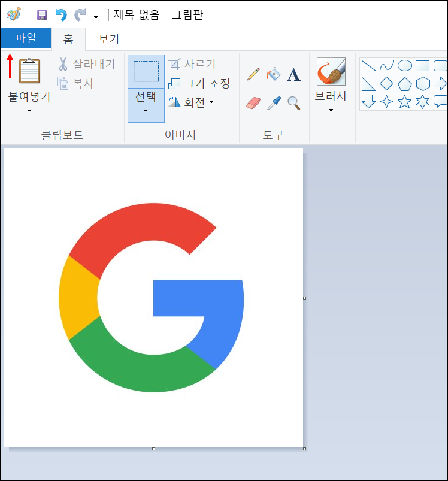Expand the 붙여넣기 dropdown arrow
448x481 pixels.
click(x=29, y=111)
